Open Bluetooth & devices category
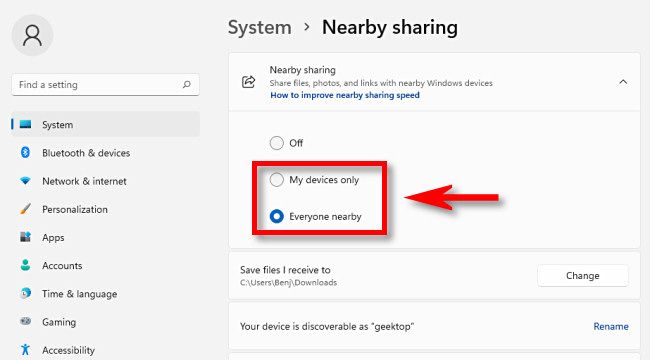 [105, 153]
